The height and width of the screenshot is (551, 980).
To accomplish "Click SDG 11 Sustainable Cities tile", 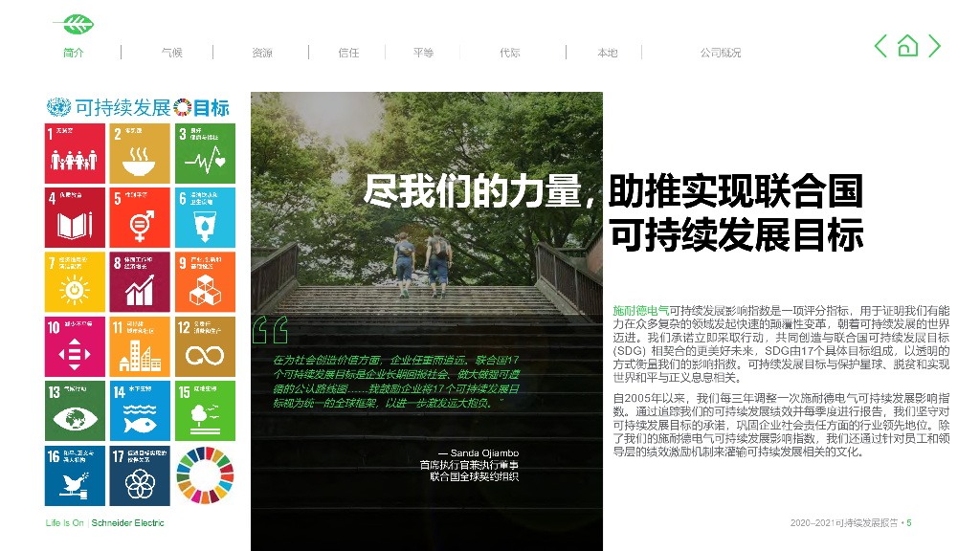I will pyautogui.click(x=140, y=346).
